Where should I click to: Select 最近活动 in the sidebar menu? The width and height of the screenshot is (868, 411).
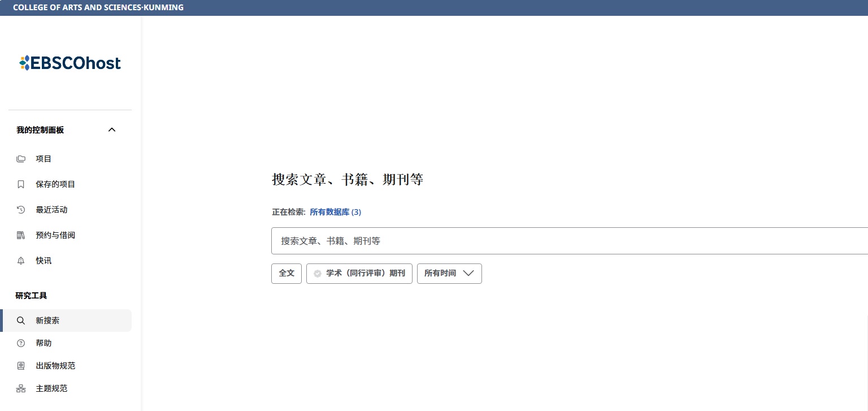click(67, 210)
